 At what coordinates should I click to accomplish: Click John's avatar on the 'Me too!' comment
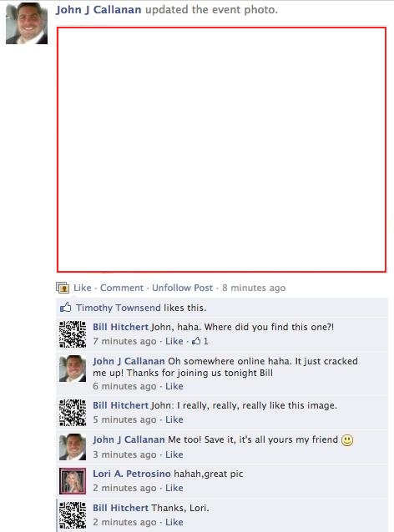point(73,447)
